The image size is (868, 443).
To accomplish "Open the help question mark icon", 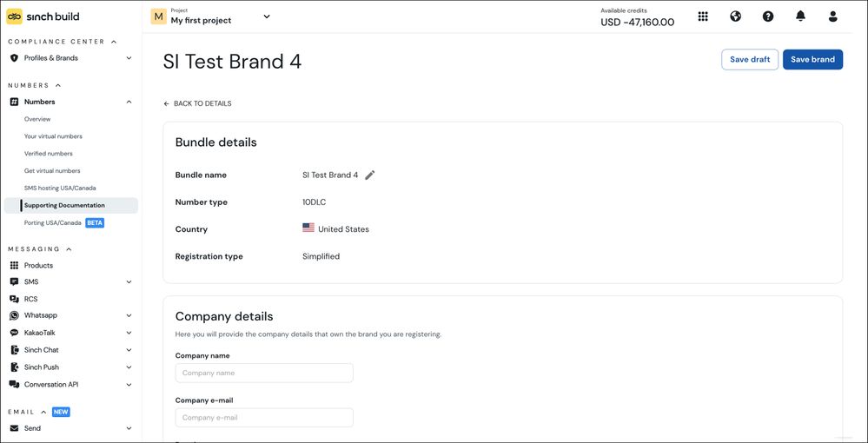I will click(x=768, y=17).
